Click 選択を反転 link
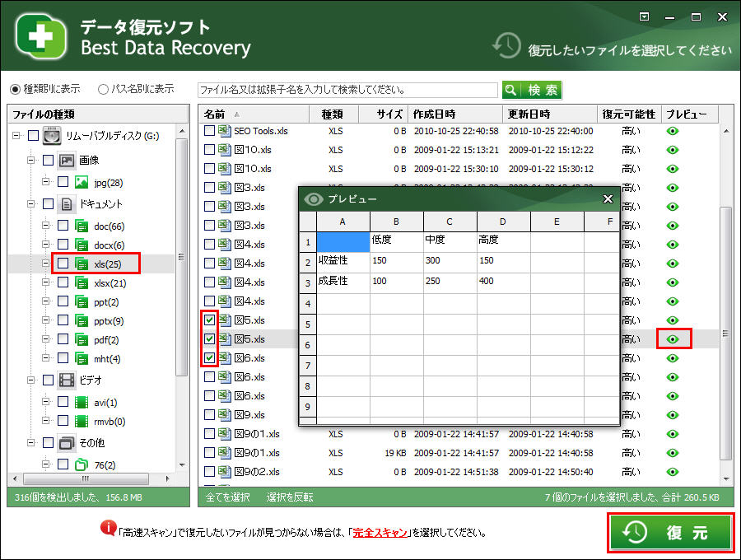Viewport: 741px width, 560px height. pos(290,497)
